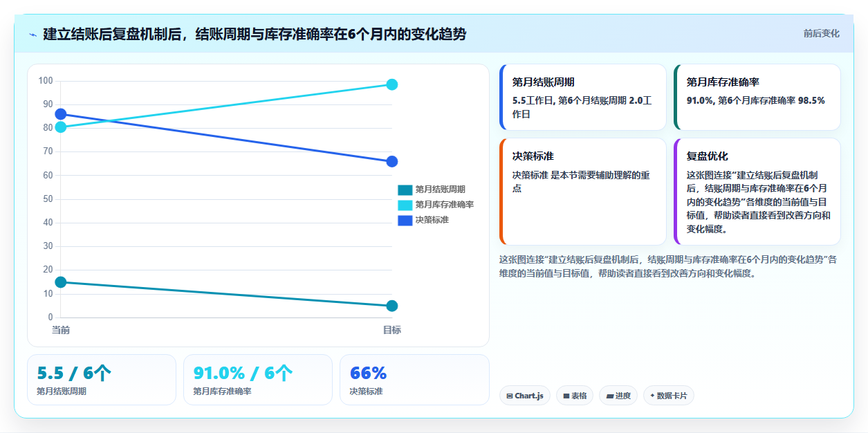Click 决策标准 legend label in chart

(x=432, y=220)
